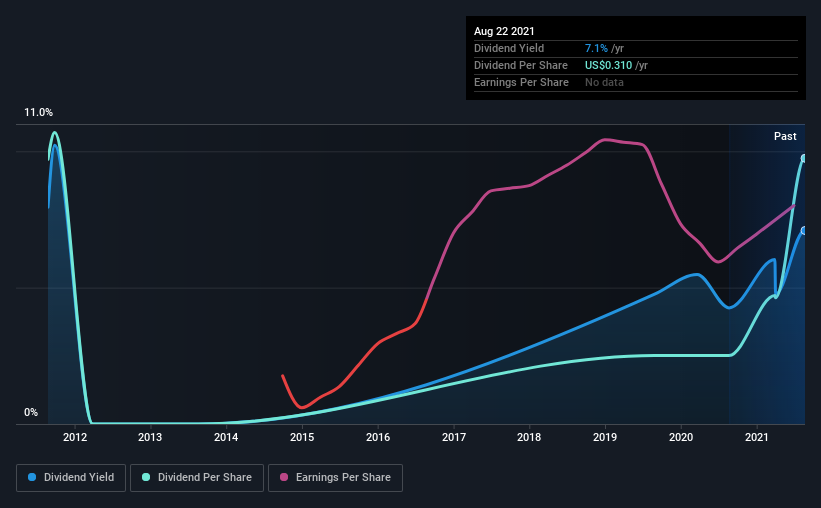Click the blue Dividend Yield legend dot
The width and height of the screenshot is (821, 508).
click(33, 478)
